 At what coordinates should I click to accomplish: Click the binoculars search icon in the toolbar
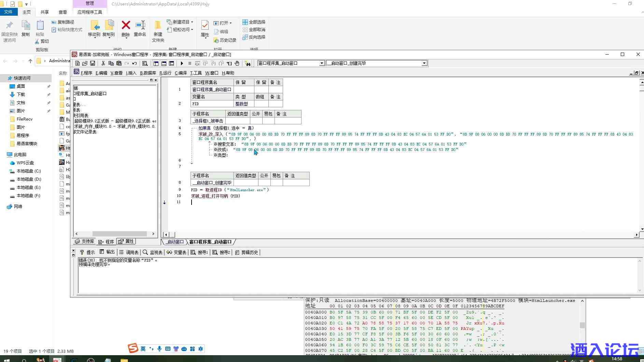248,64
